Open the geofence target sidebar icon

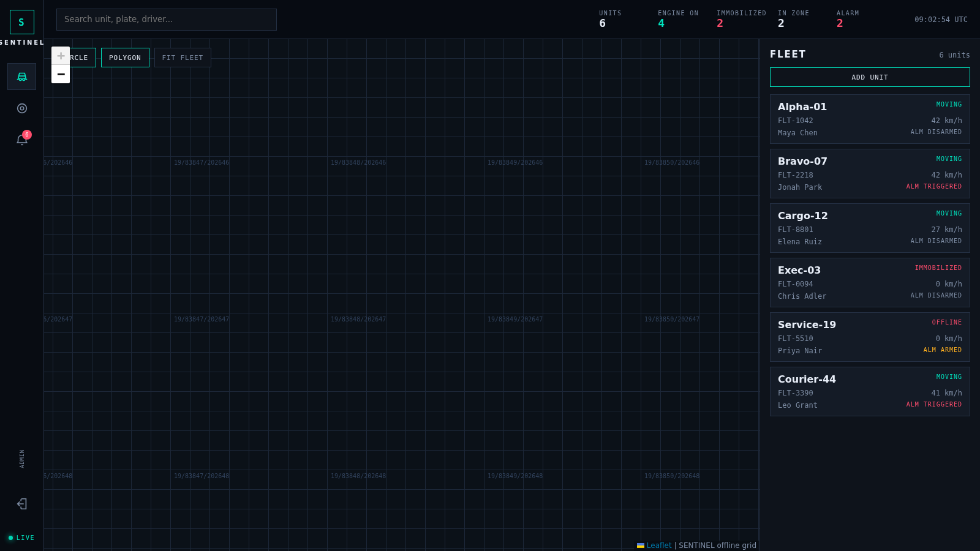click(22, 108)
